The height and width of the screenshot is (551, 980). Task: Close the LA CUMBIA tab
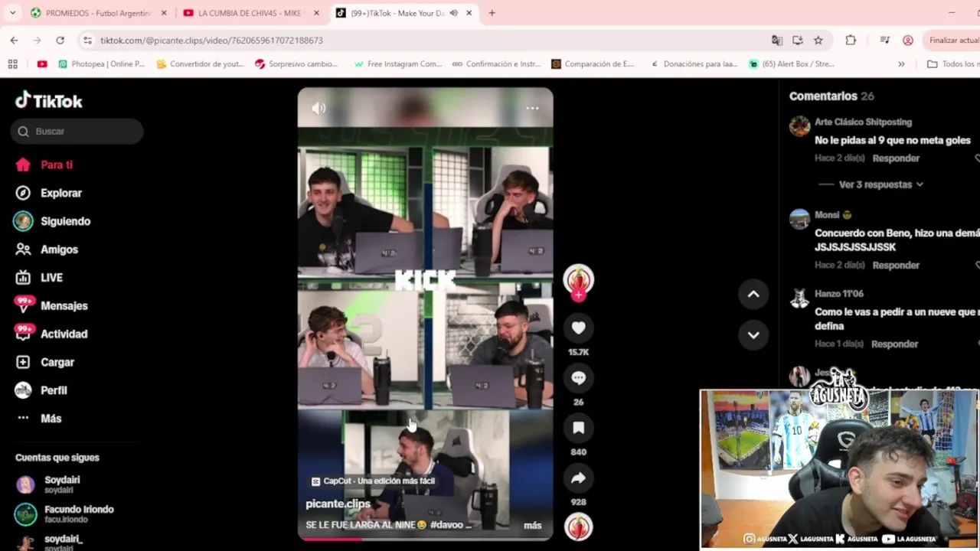pyautogui.click(x=316, y=13)
